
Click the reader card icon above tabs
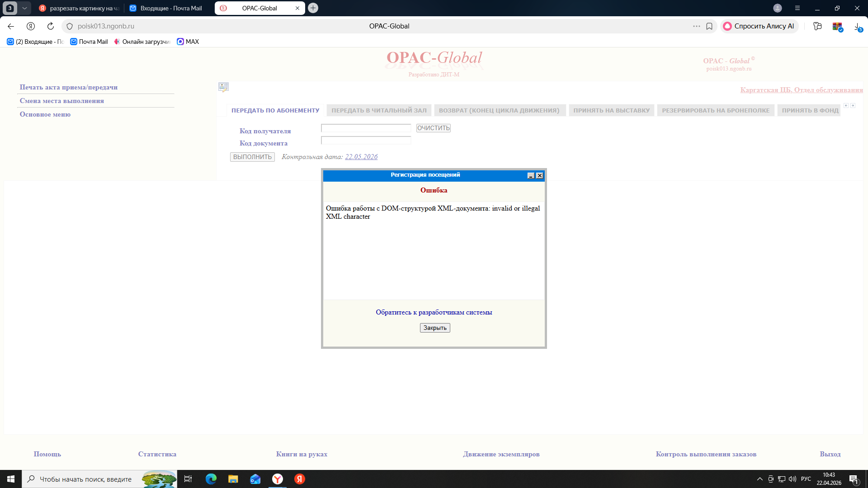pos(223,87)
